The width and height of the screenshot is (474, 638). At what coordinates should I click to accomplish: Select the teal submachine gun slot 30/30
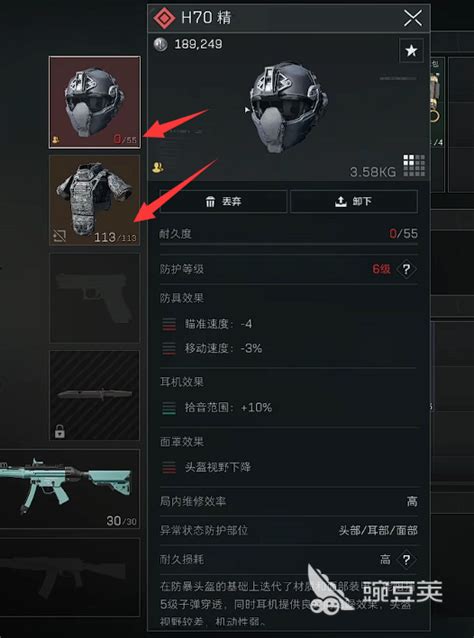pos(70,489)
